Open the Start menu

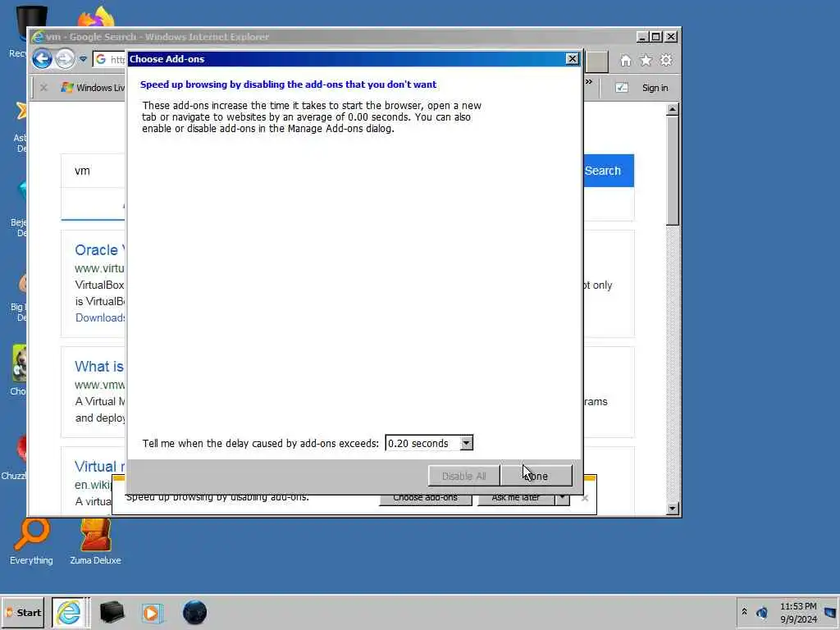coord(23,612)
